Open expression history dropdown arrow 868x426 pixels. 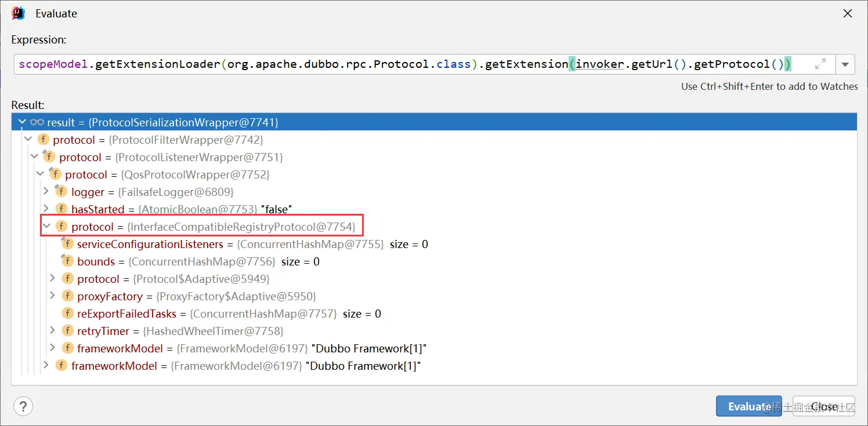tap(845, 64)
